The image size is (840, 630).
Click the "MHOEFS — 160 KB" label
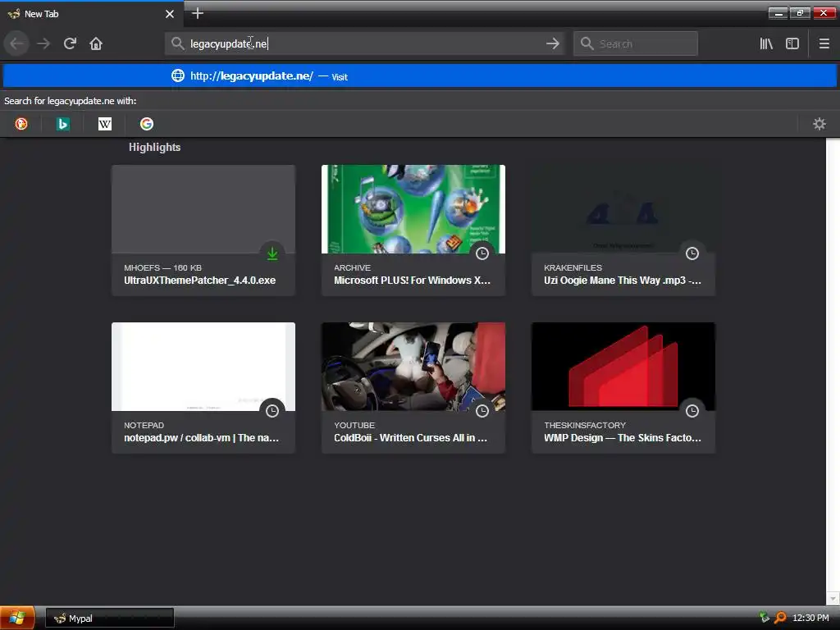(163, 267)
